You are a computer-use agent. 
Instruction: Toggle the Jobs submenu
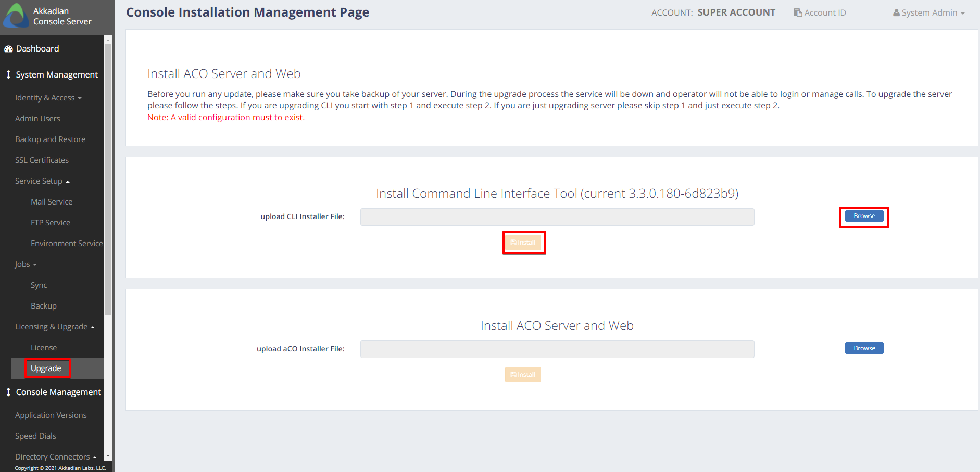click(x=26, y=264)
